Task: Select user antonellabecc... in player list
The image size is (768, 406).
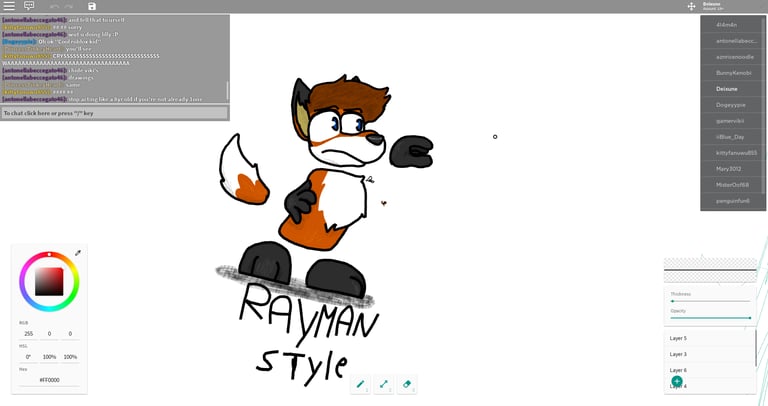Action: pos(733,41)
